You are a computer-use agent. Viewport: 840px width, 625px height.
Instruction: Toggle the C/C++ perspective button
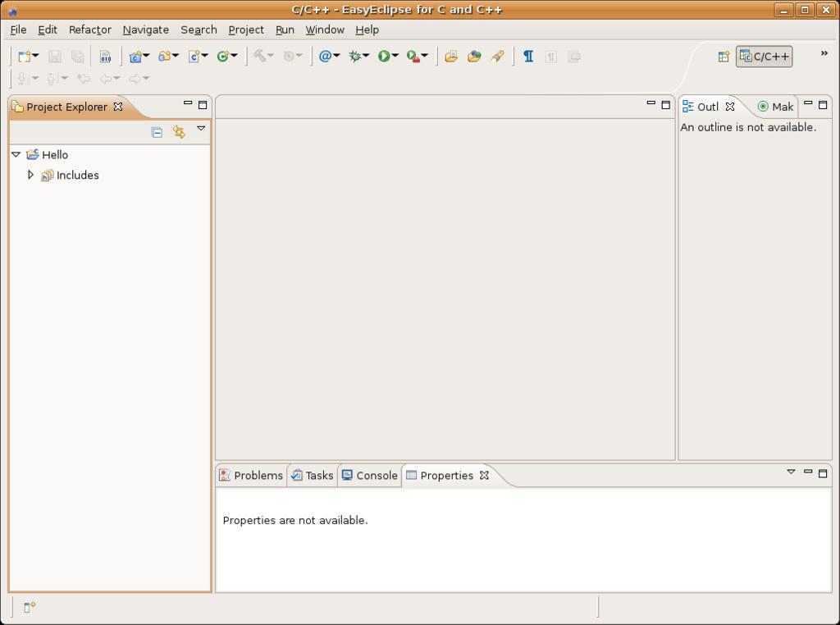[765, 57]
